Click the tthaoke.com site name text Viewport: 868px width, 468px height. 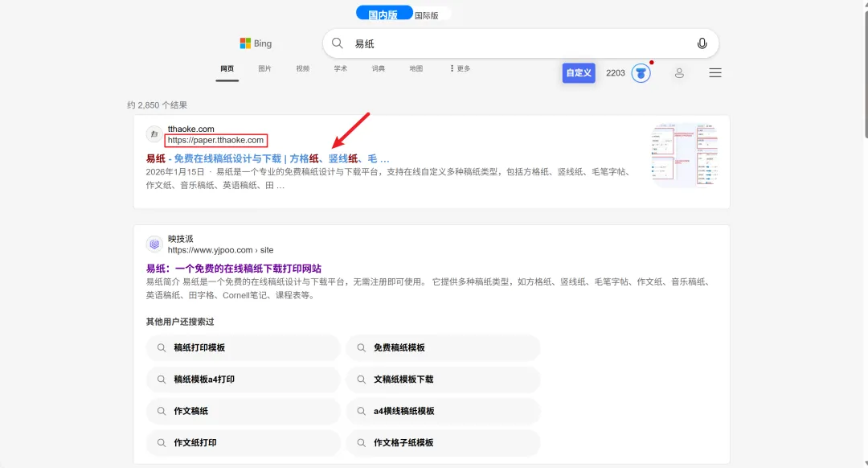pos(191,129)
